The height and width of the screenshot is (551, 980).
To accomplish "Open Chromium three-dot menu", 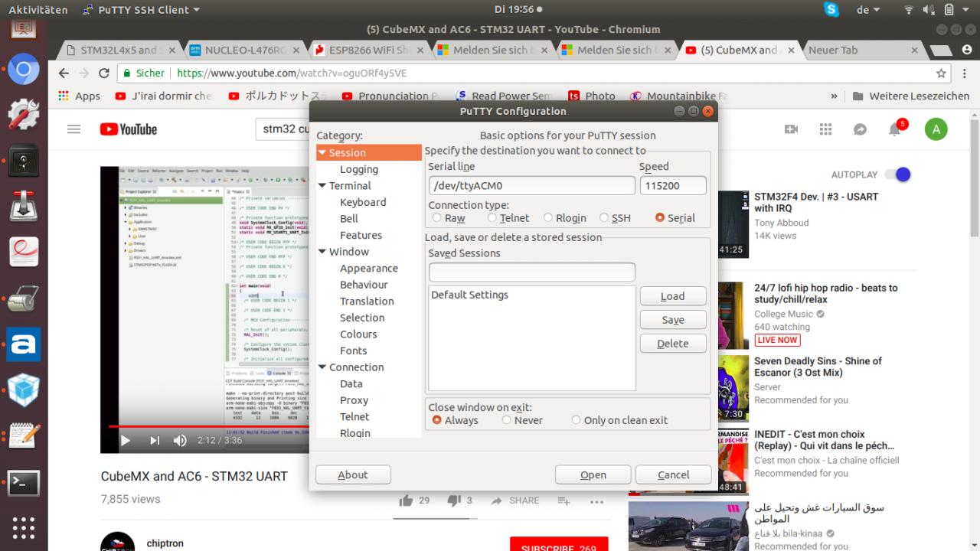I will 964,73.
